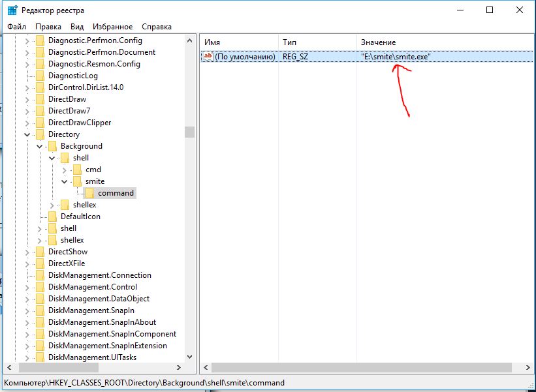Click folder icon of Diagnostic.Perfmon.Document

click(40, 52)
